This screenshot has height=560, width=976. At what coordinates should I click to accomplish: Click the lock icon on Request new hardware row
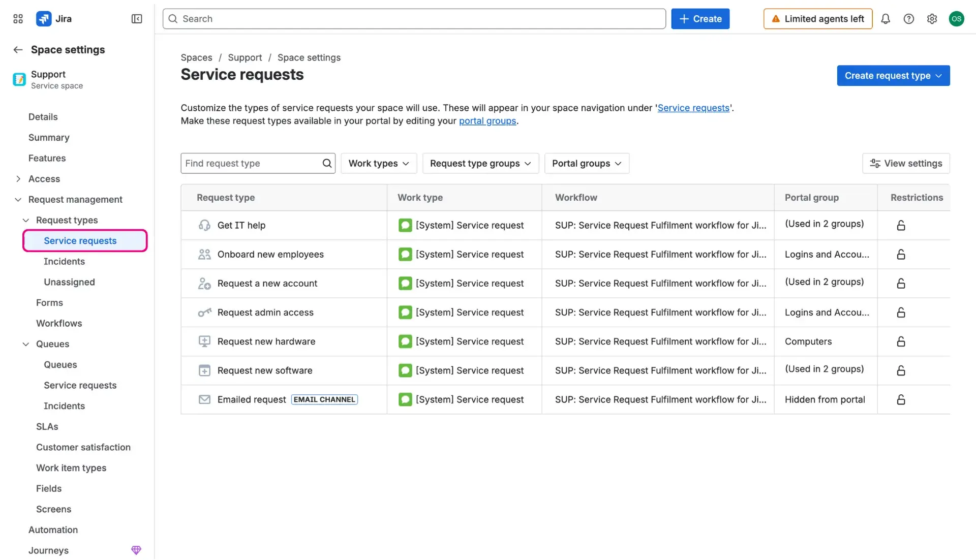900,341
